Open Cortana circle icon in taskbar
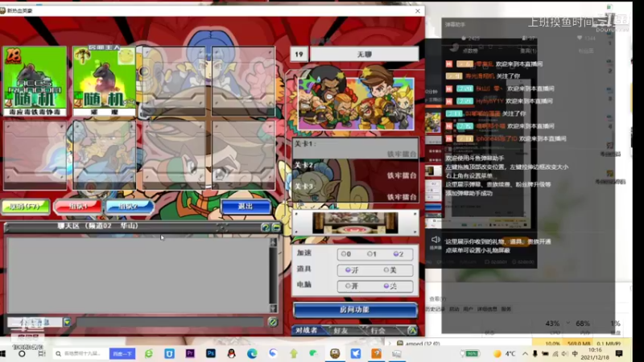The image size is (644, 362). [22, 353]
